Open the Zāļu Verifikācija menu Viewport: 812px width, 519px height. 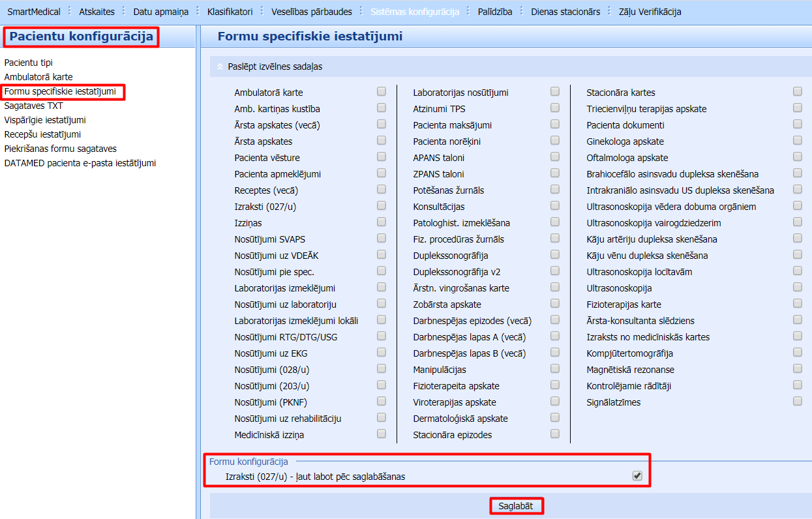point(650,12)
